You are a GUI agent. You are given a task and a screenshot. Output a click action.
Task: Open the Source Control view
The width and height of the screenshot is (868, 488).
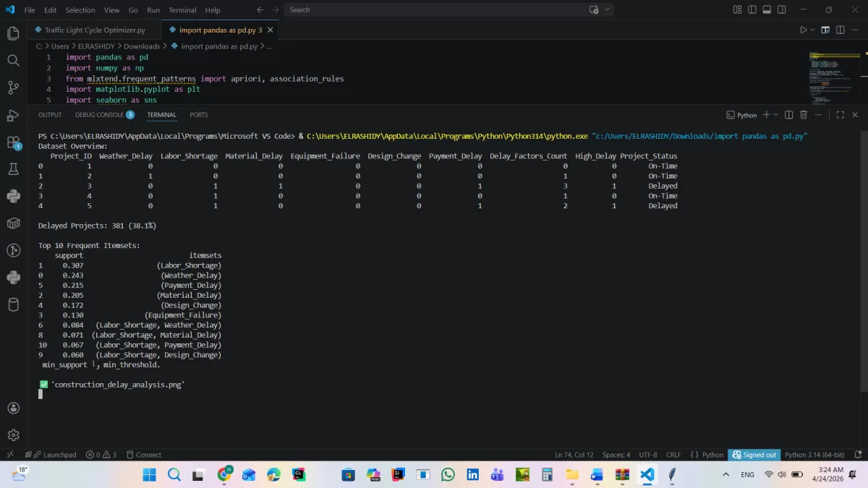pos(13,87)
